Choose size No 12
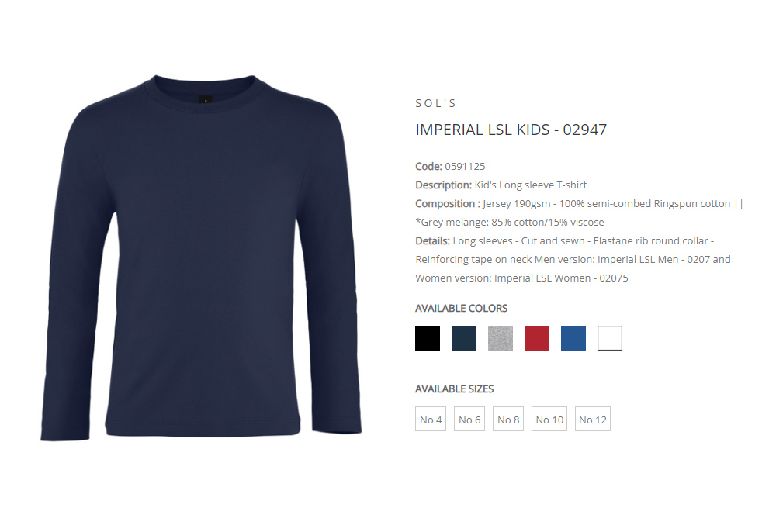The image size is (769, 532). click(x=592, y=419)
